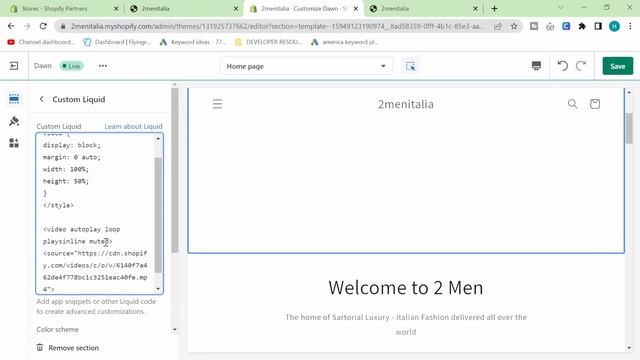Click the green Save button
Screen dimensions: 640x360
(618, 66)
